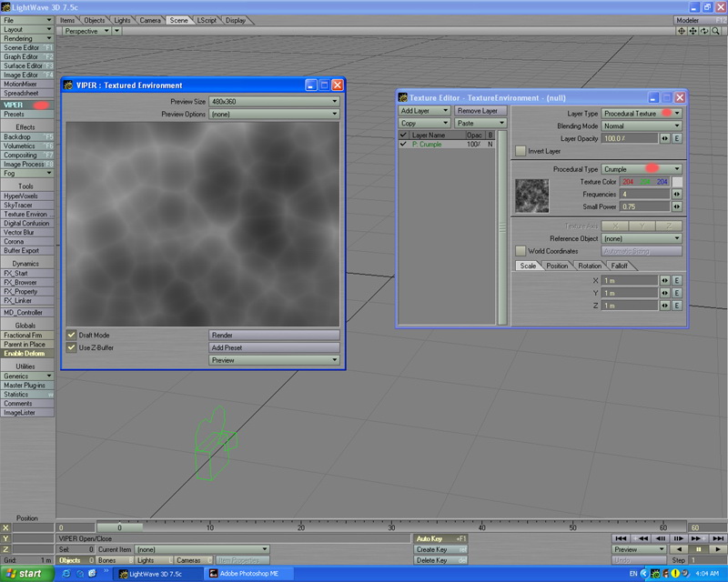Step forward one frame
This screenshot has width=728, height=582.
[x=678, y=538]
